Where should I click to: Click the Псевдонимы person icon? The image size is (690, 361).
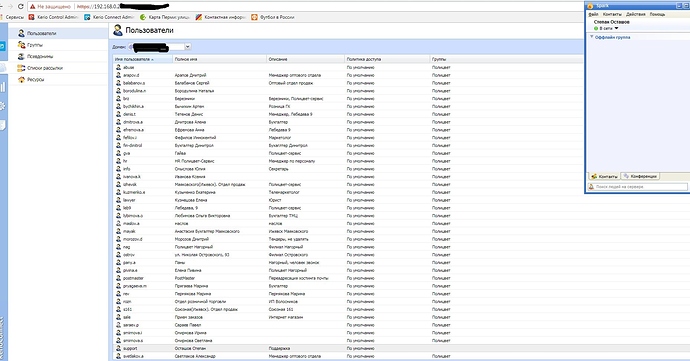point(21,56)
